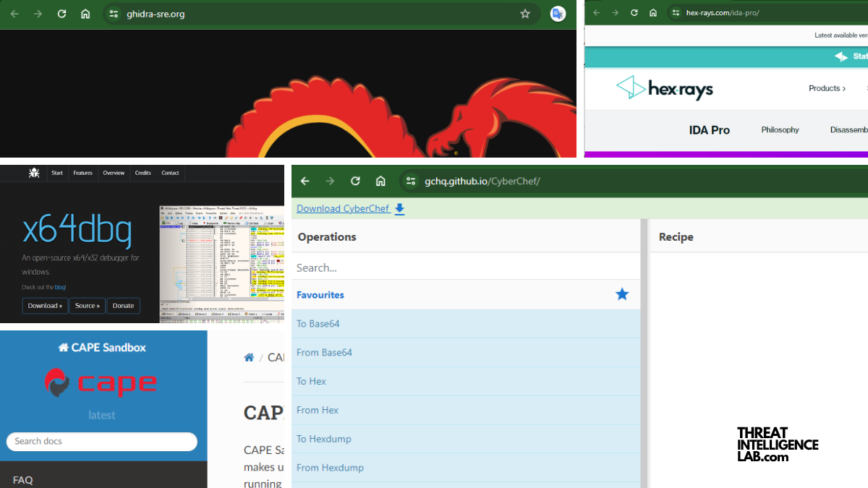Click the Favourites star icon in CyberChef
The width and height of the screenshot is (868, 488).
coord(622,294)
